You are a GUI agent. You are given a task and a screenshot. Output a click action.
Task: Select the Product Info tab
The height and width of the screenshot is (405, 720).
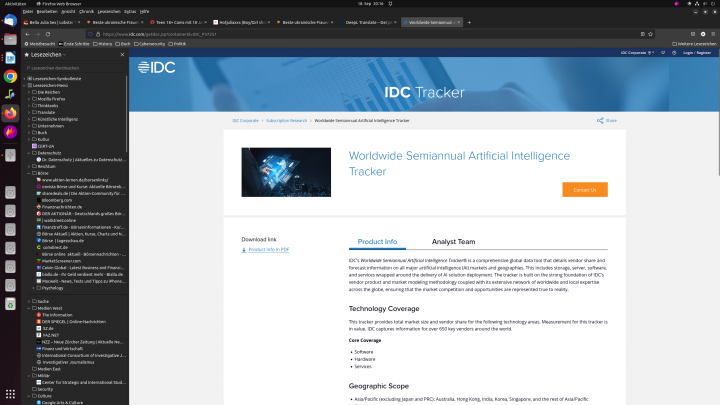377,242
